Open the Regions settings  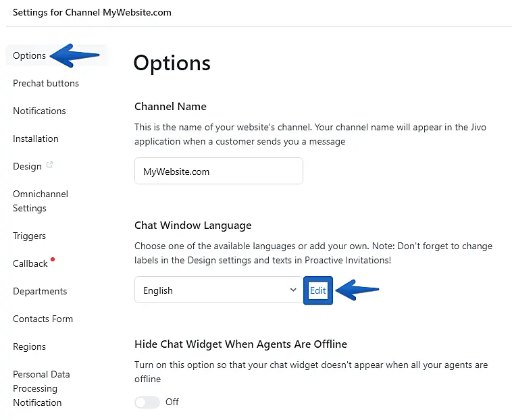(29, 346)
